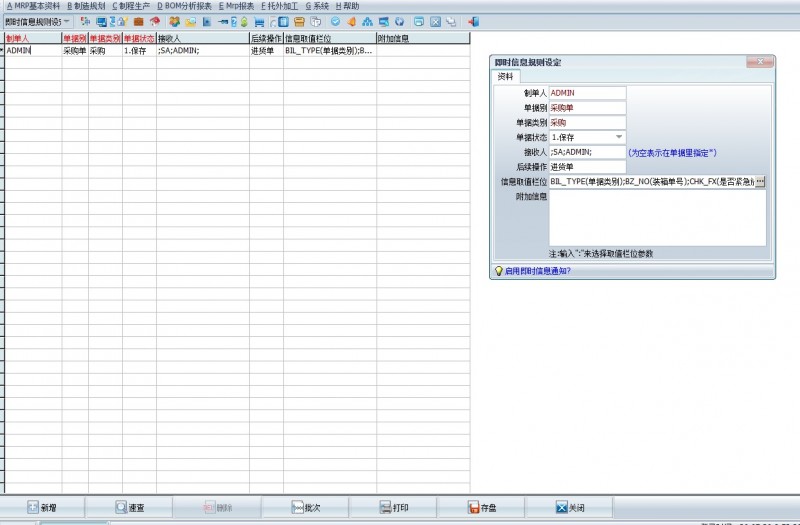800x525 pixels.
Task: Click the brown briefcase icon in the toolbar
Action: click(x=138, y=21)
